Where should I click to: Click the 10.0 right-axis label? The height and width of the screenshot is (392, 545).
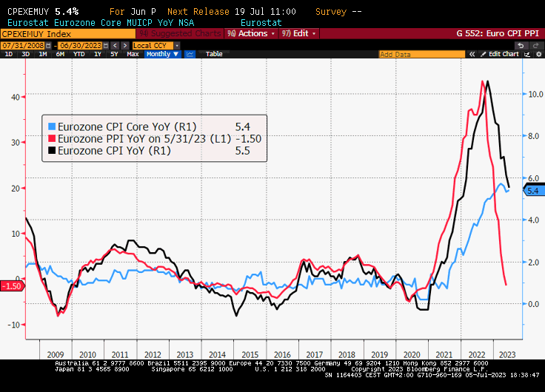535,94
